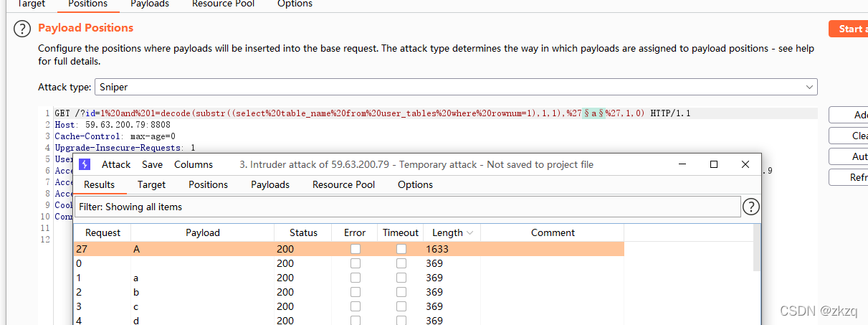Switch to Results tab in attack window
This screenshot has width=868, height=325.
click(99, 184)
